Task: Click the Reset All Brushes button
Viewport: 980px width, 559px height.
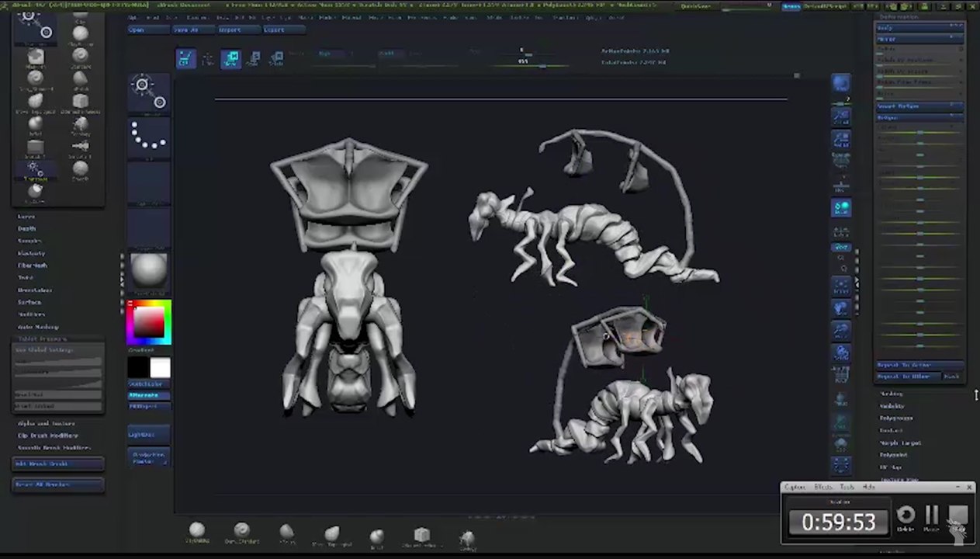Action: click(58, 484)
